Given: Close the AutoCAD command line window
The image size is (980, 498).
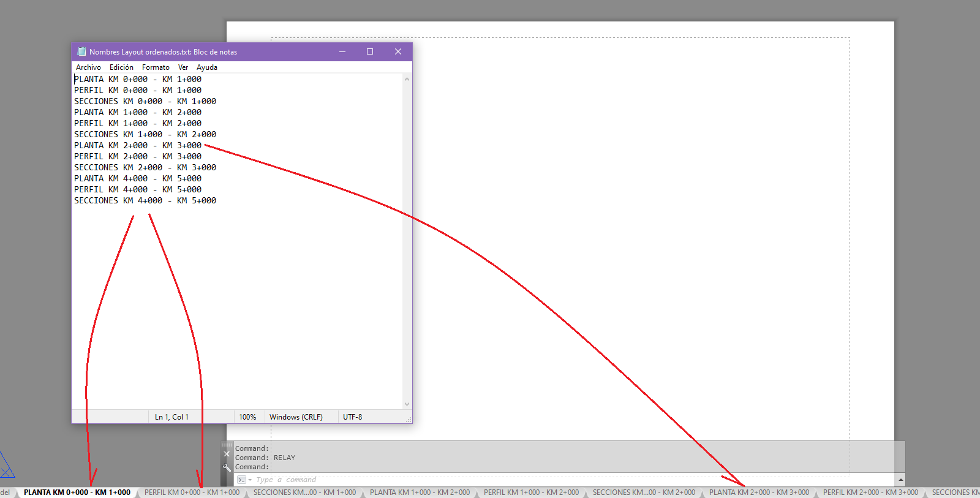Looking at the screenshot, I should (227, 454).
